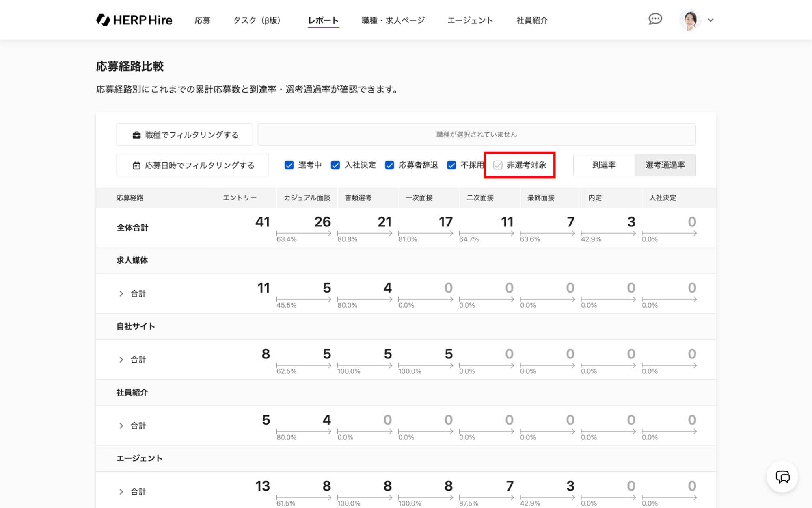The image size is (812, 508).
Task: Expand the 求人媒体 合計 row
Action: [x=121, y=293]
